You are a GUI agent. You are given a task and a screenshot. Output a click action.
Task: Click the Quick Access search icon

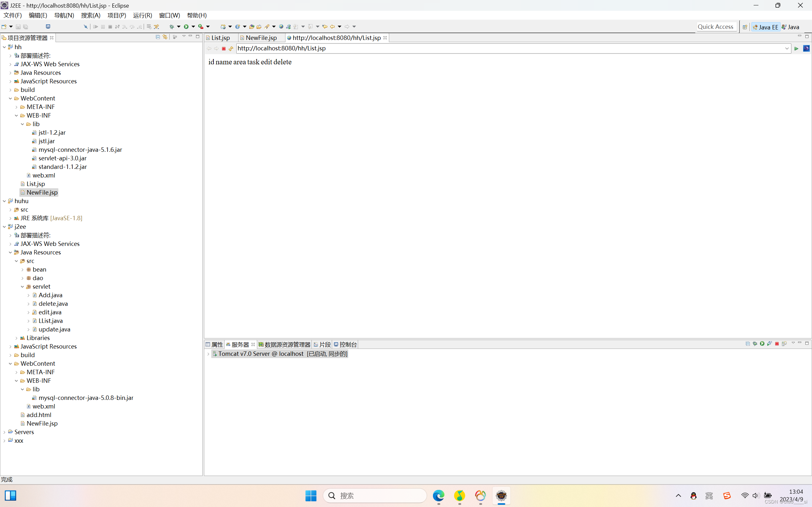(716, 26)
